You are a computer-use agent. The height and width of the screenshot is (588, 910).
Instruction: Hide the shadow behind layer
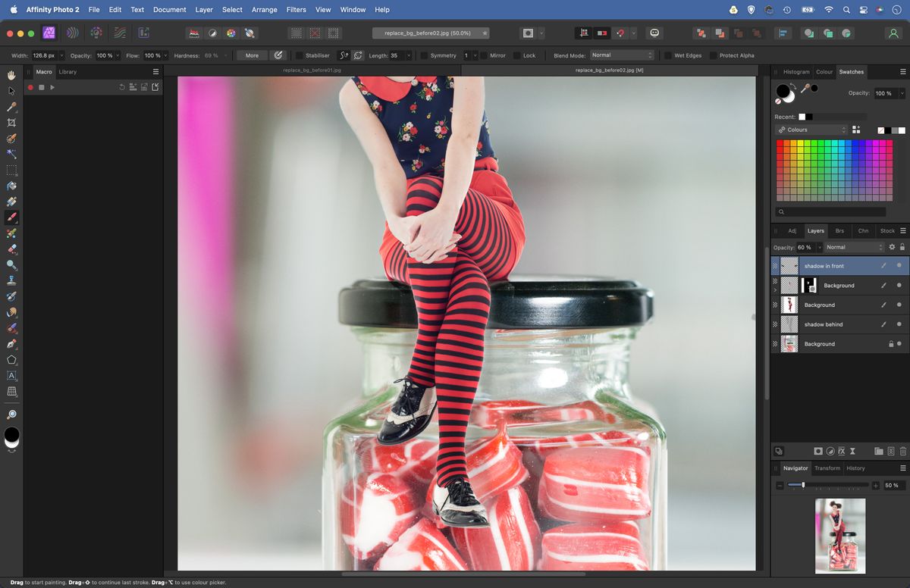tap(899, 324)
